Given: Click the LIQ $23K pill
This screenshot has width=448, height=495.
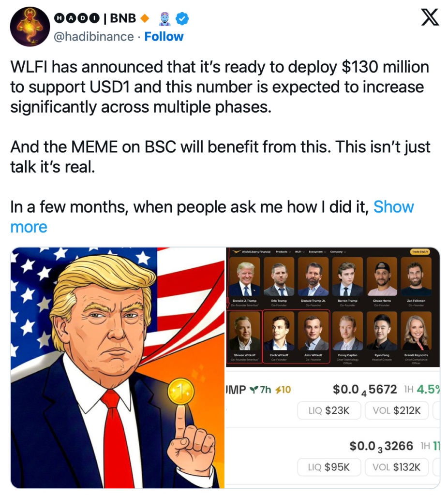Looking at the screenshot, I should tap(329, 410).
